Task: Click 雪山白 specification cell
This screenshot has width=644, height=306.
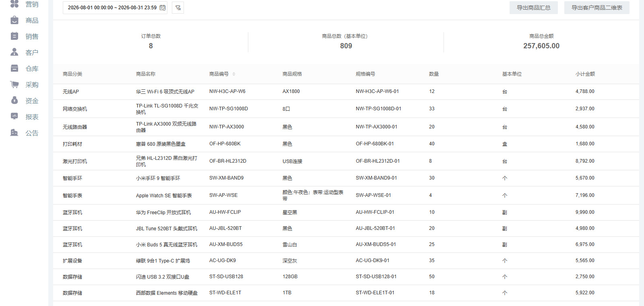Action: click(290, 244)
